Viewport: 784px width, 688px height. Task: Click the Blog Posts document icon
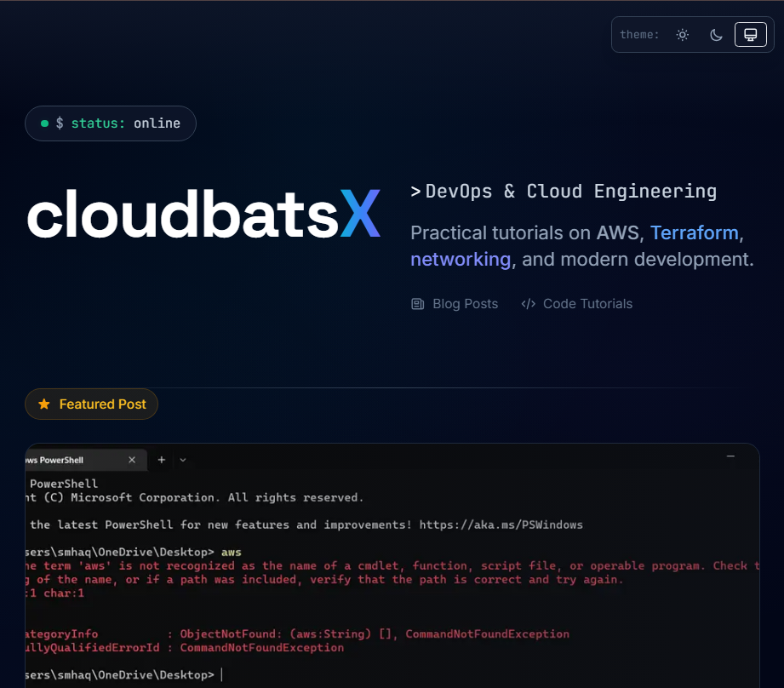point(417,303)
